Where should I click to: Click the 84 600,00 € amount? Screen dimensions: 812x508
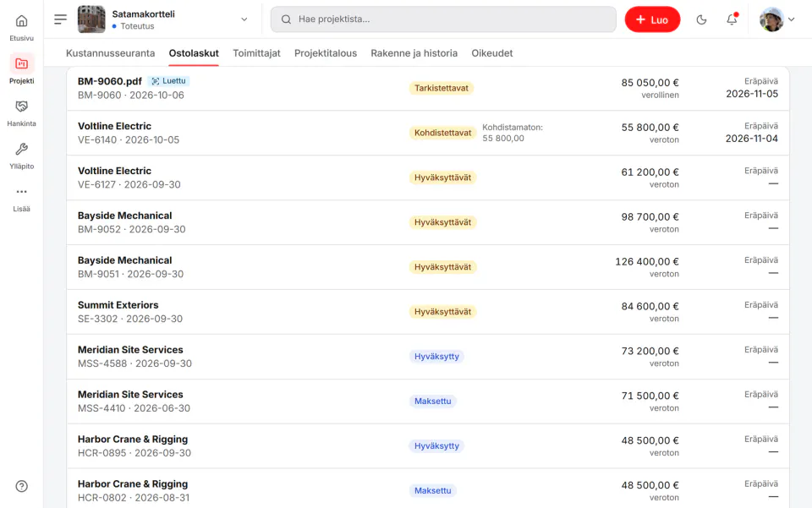(650, 307)
